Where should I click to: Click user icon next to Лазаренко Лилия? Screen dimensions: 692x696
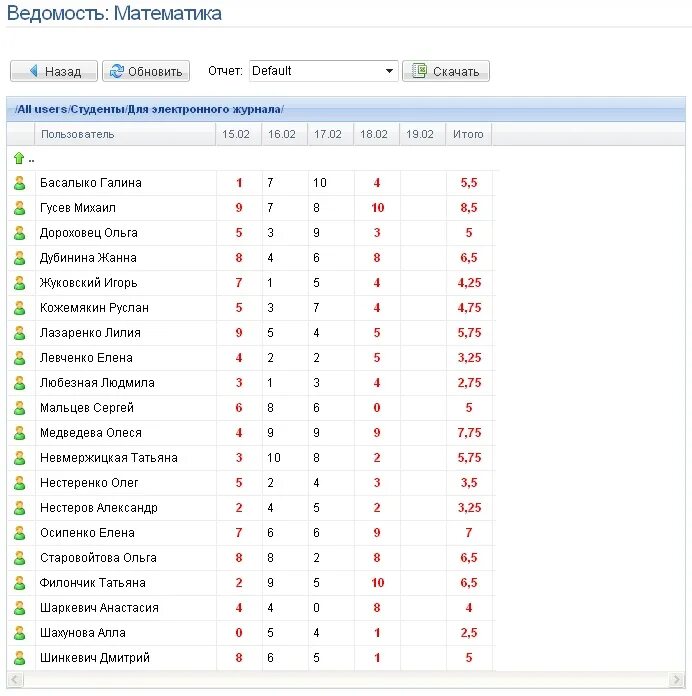pyautogui.click(x=20, y=333)
